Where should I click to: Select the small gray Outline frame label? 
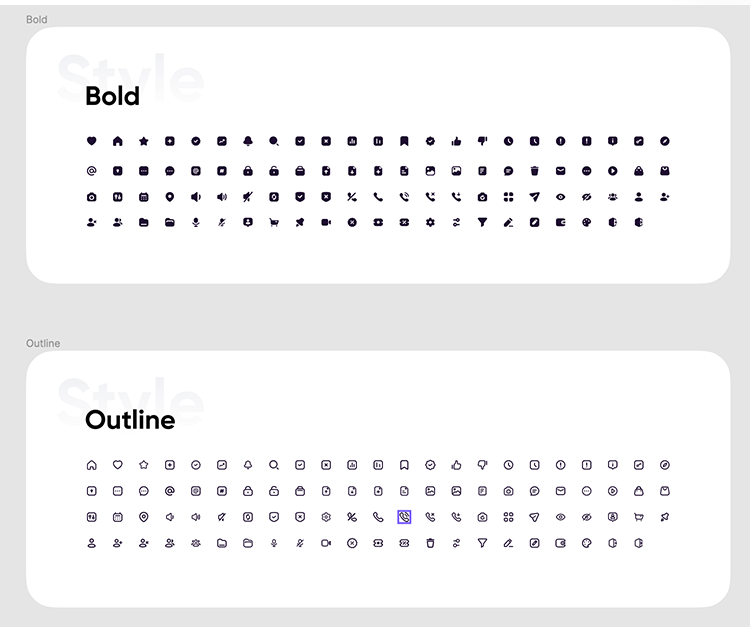pos(43,343)
